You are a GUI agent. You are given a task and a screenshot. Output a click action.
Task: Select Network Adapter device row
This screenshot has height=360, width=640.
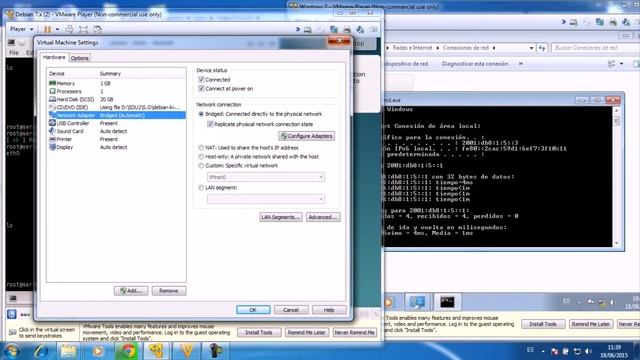click(x=116, y=116)
